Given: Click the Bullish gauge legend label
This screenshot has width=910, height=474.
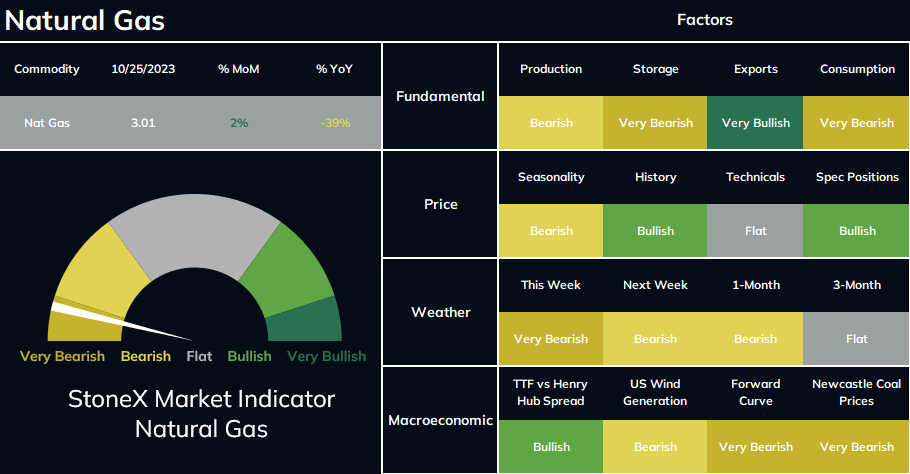Looking at the screenshot, I should coord(249,356).
